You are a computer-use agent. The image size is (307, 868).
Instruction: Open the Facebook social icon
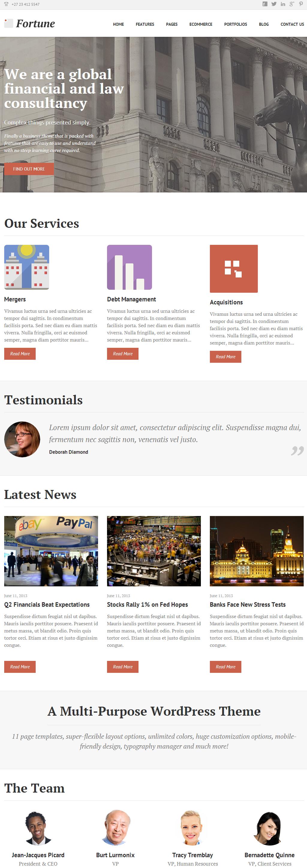pos(265,4)
